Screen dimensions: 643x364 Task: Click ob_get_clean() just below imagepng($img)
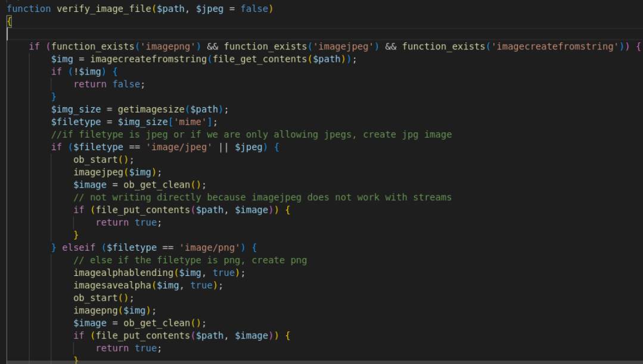[x=163, y=323]
